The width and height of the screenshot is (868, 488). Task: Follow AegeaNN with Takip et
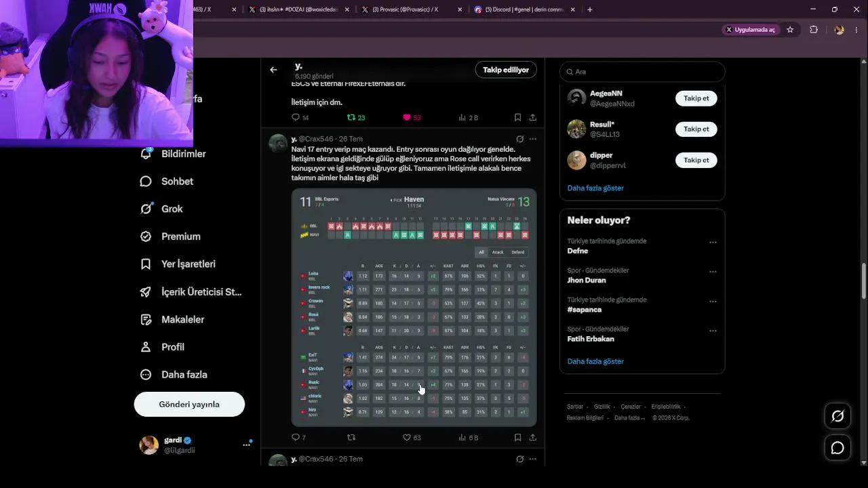tap(696, 98)
